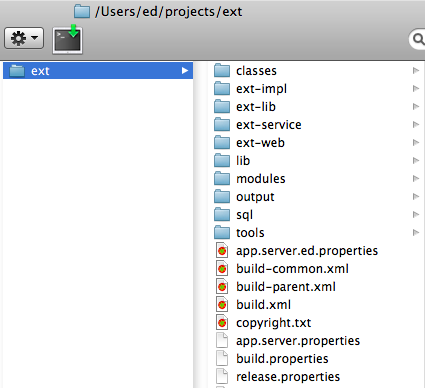Open the gear action menu dropdown

[x=24, y=38]
